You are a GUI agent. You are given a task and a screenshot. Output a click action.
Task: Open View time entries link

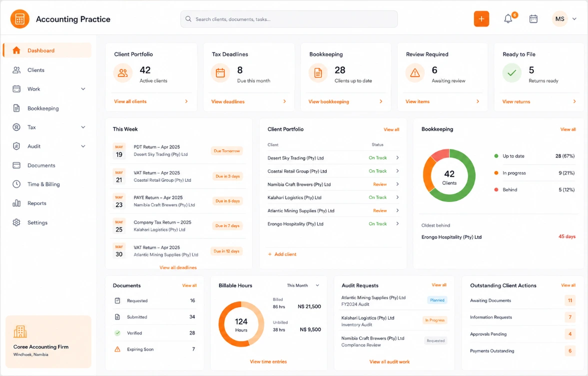point(268,361)
